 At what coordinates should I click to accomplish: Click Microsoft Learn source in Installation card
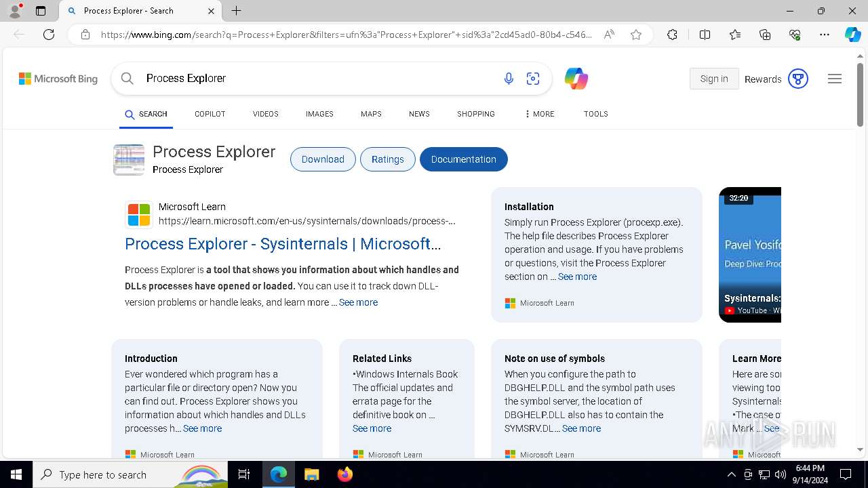pyautogui.click(x=540, y=303)
